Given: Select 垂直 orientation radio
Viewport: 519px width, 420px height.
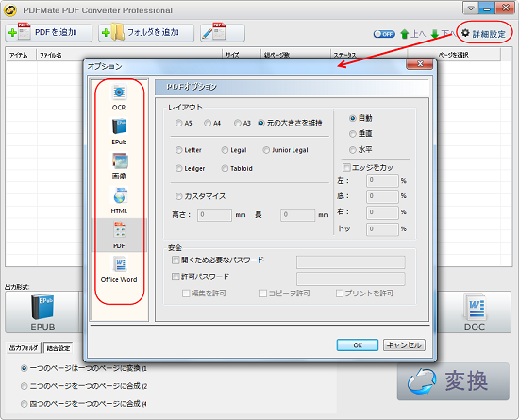Looking at the screenshot, I should pos(353,134).
